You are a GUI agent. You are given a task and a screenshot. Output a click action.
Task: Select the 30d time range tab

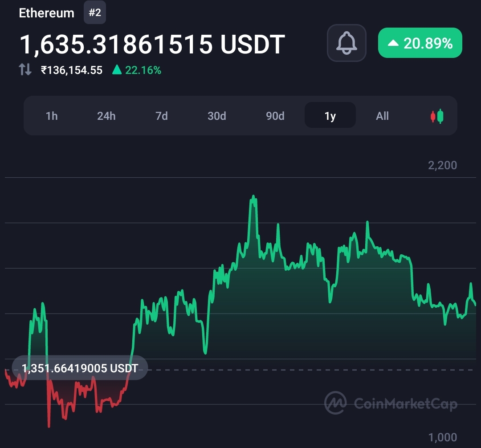[216, 116]
